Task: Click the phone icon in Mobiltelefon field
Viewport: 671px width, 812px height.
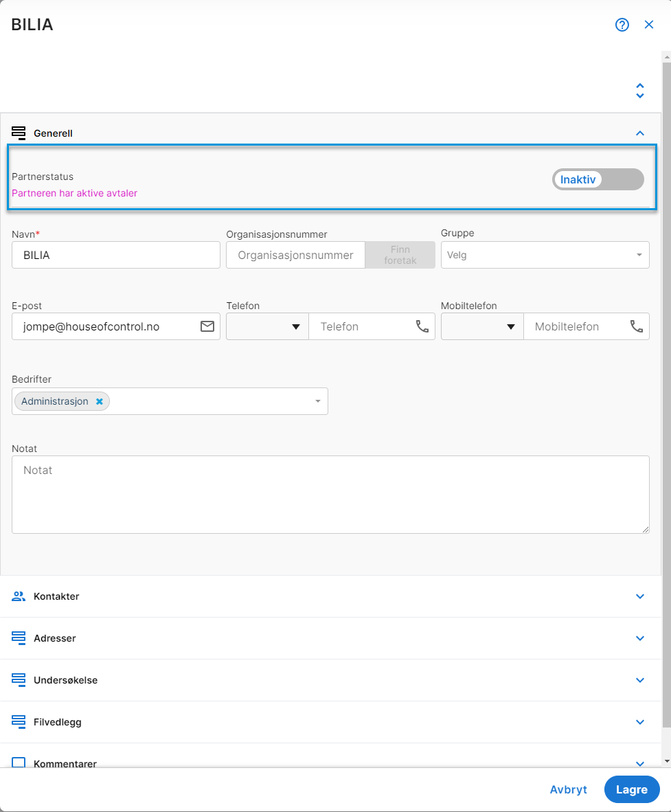Action: point(636,326)
